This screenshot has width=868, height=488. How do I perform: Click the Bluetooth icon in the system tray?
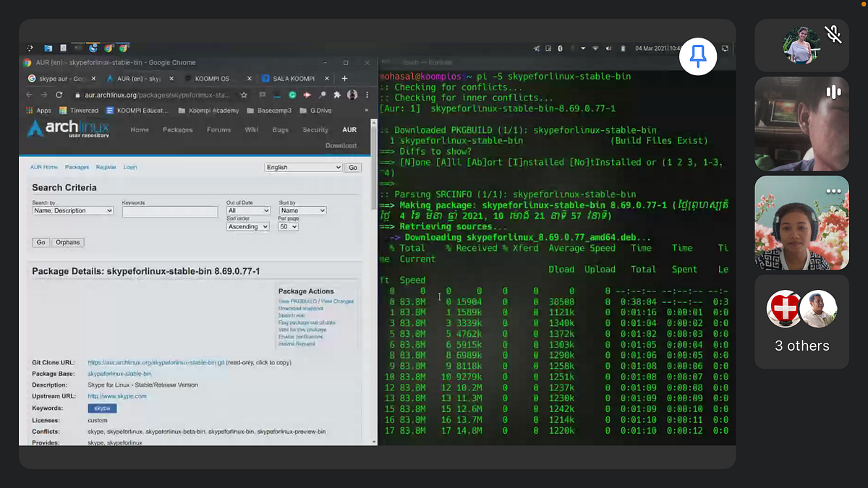560,48
